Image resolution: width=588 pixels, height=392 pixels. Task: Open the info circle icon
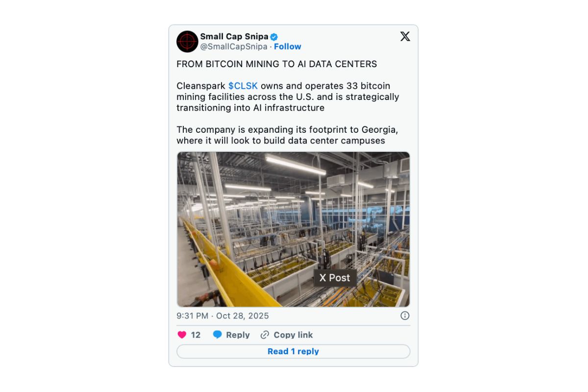405,316
